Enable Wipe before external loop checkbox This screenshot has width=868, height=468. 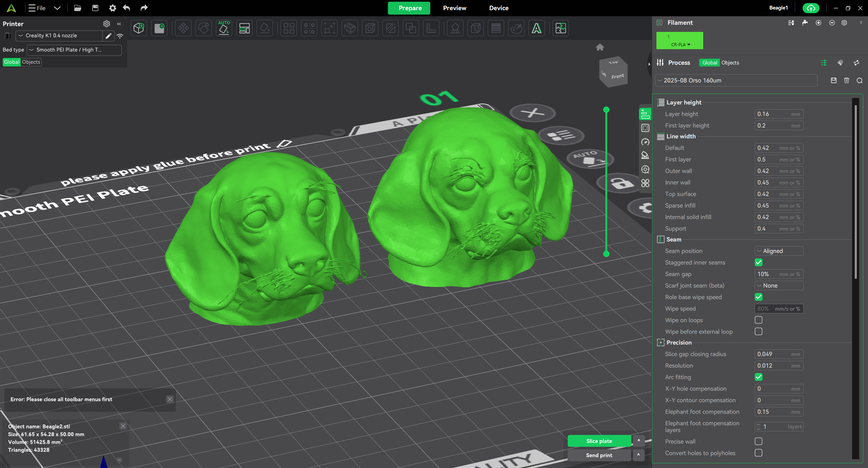758,332
